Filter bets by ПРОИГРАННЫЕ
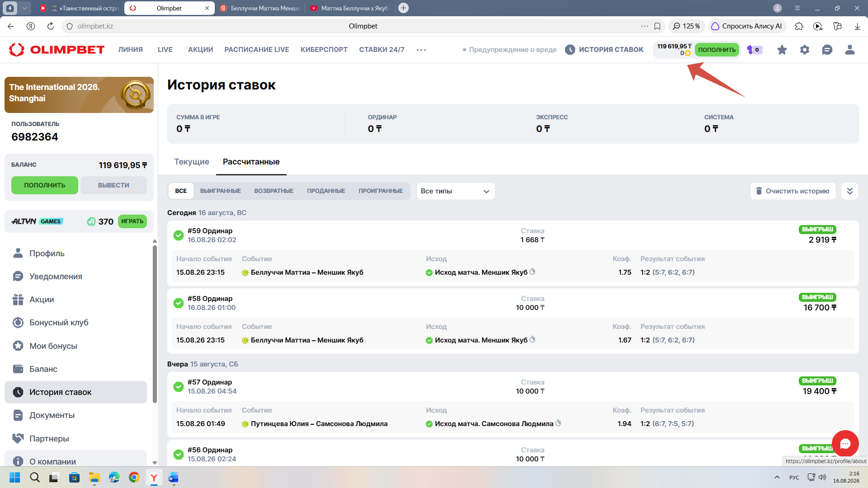Viewport: 868px width, 488px height. click(381, 191)
